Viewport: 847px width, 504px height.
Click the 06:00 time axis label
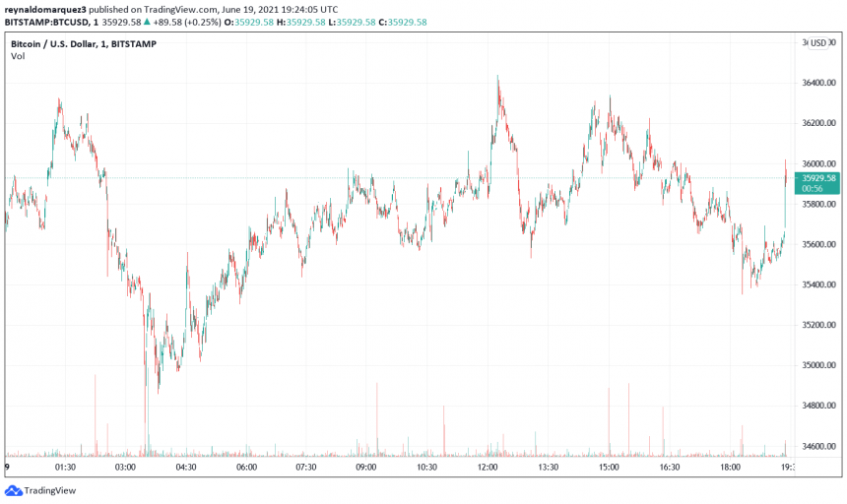[246, 468]
